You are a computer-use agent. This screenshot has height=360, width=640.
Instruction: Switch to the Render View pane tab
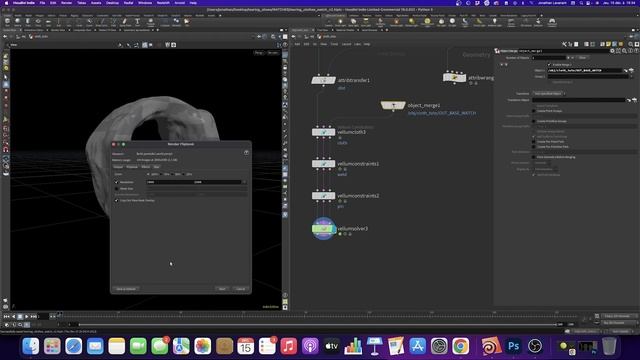click(x=58, y=30)
